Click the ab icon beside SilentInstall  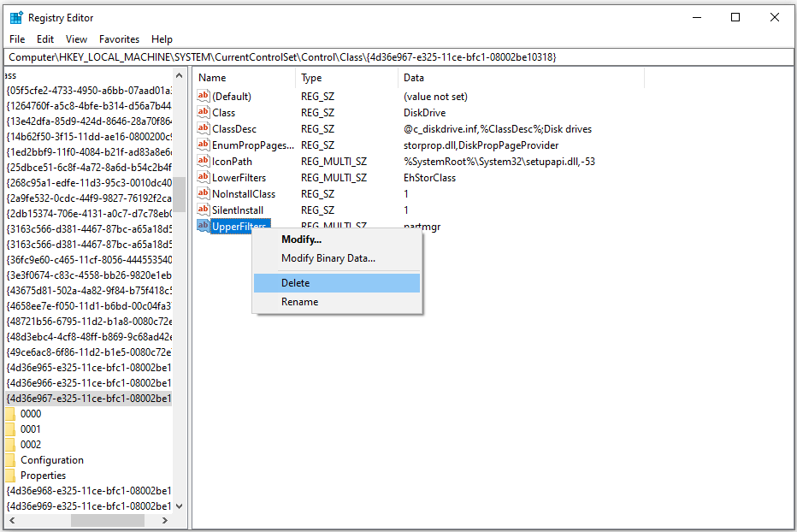[x=204, y=210]
